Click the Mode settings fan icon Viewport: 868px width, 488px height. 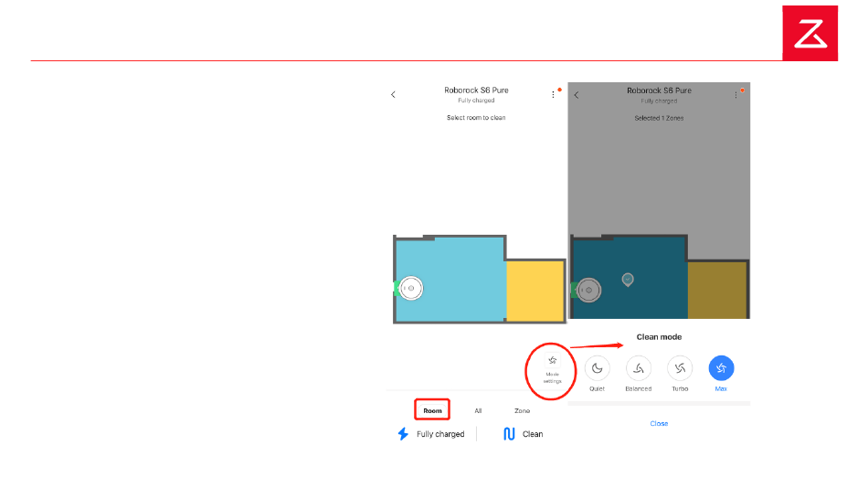(552, 361)
